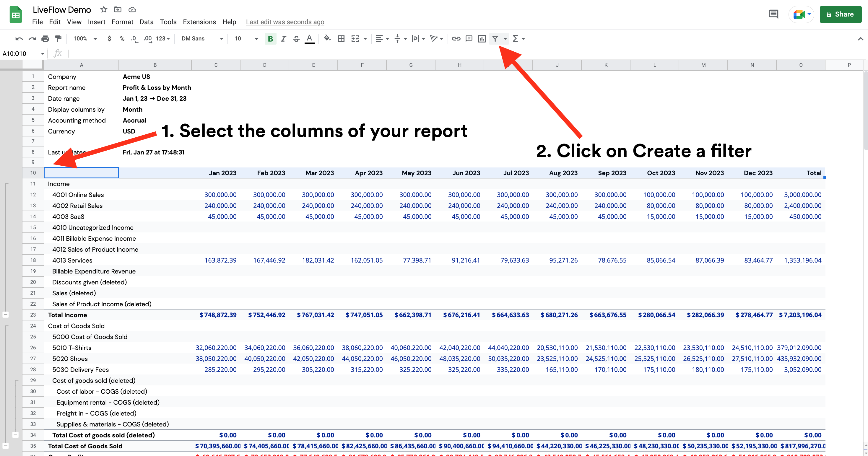Click the Undo icon
This screenshot has height=456, width=868.
tap(19, 39)
